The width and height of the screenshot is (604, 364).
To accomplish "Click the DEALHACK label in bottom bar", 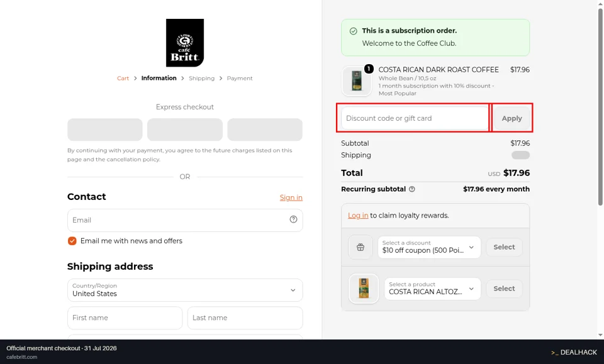I will [x=574, y=353].
